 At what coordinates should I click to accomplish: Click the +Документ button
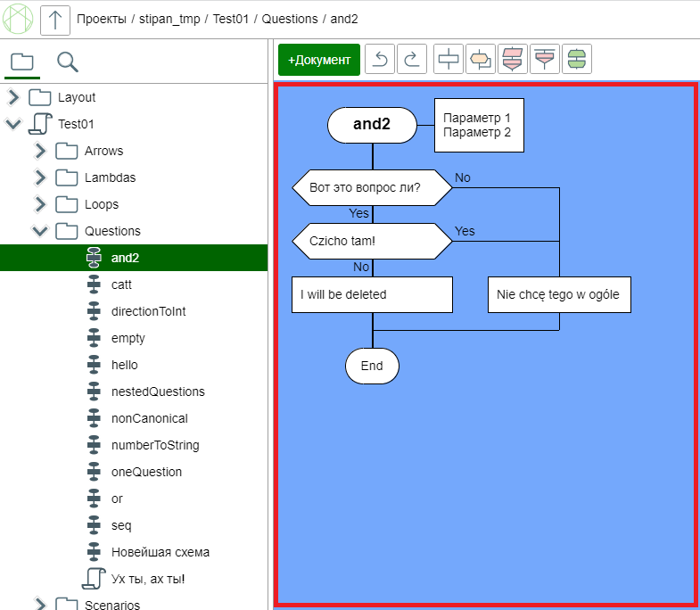[319, 60]
